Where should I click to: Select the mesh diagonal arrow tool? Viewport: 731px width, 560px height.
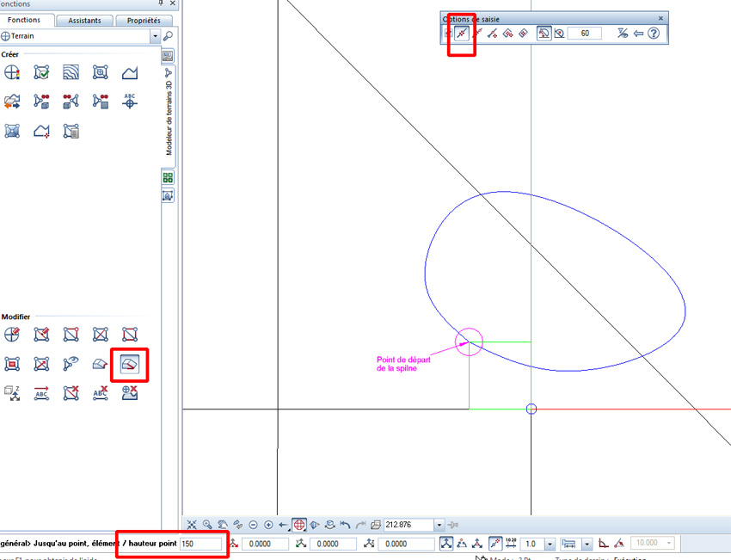[41, 364]
